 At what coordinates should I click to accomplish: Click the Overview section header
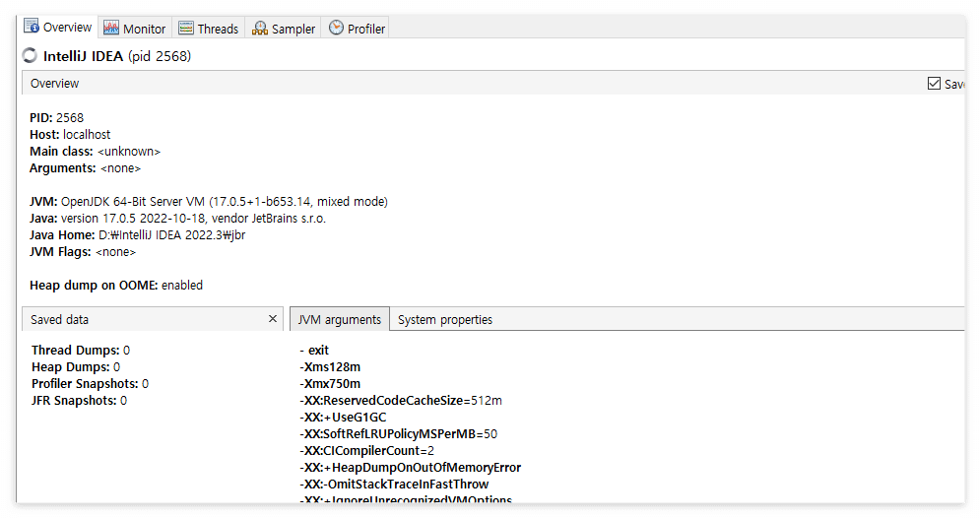(x=492, y=83)
